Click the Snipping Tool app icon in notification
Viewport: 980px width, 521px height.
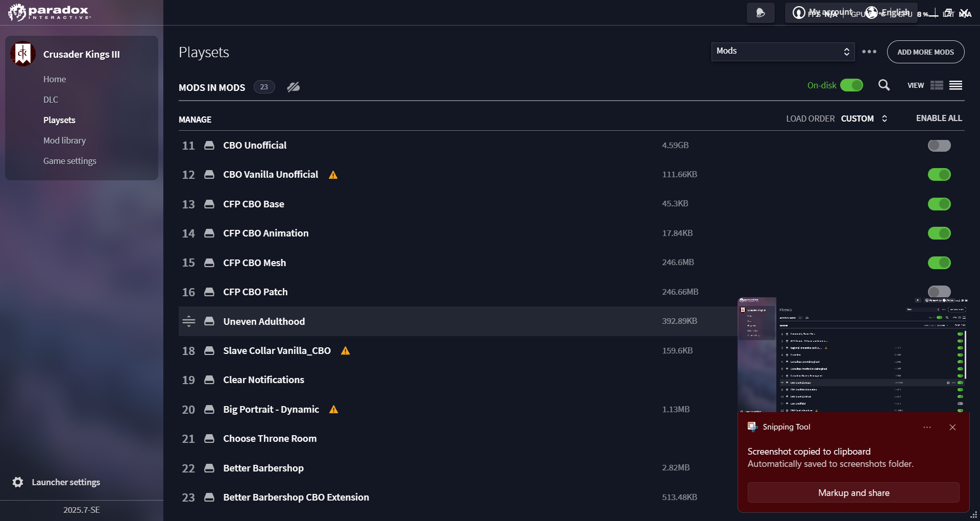pos(752,427)
